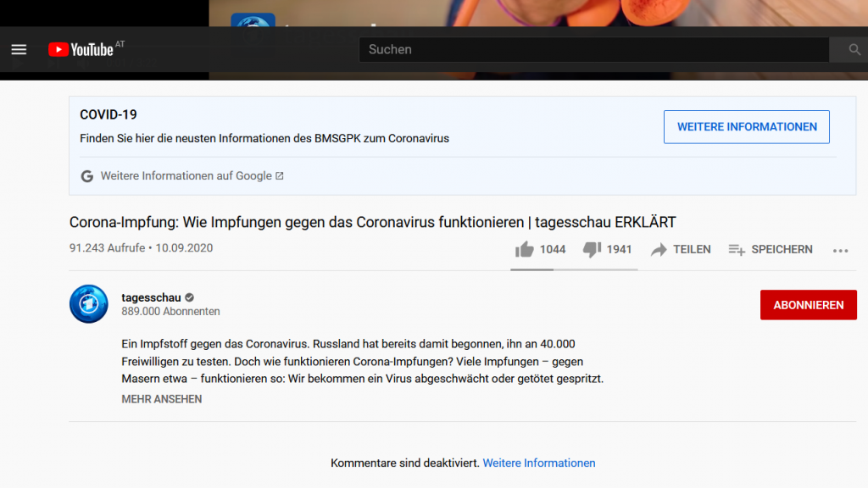868x488 pixels.
Task: Subscribe with the ABONNIEREN button
Action: coord(808,305)
